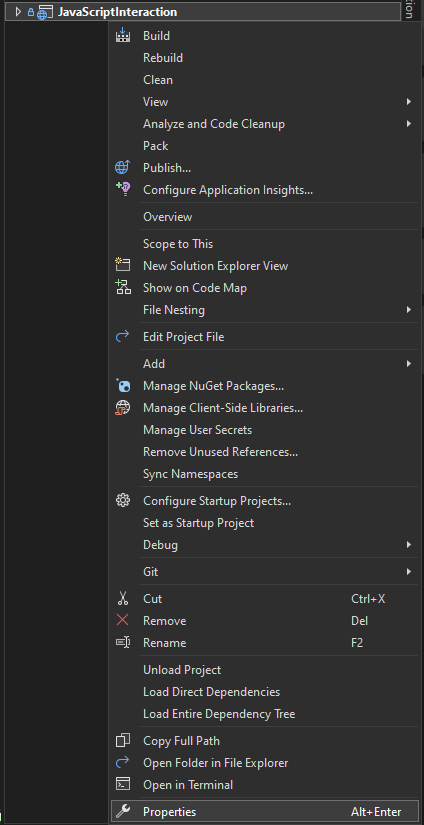Viewport: 424px width, 825px height.
Task: Open File Nesting menu entry
Action: (x=265, y=310)
